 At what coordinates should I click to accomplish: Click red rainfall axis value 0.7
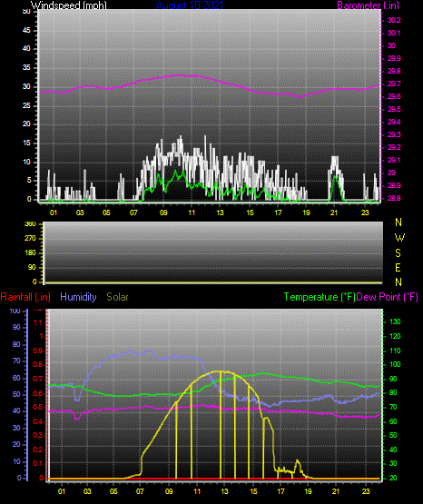point(38,379)
